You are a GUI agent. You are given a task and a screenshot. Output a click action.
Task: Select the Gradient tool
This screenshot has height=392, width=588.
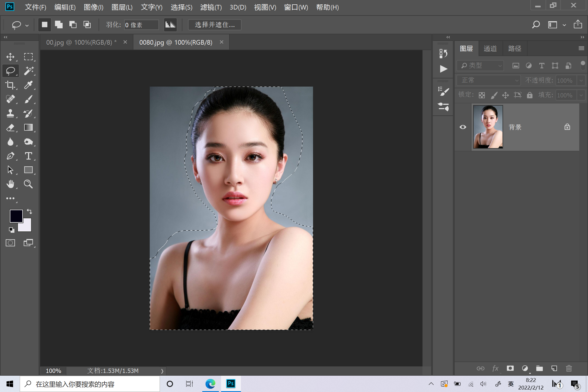pyautogui.click(x=28, y=127)
